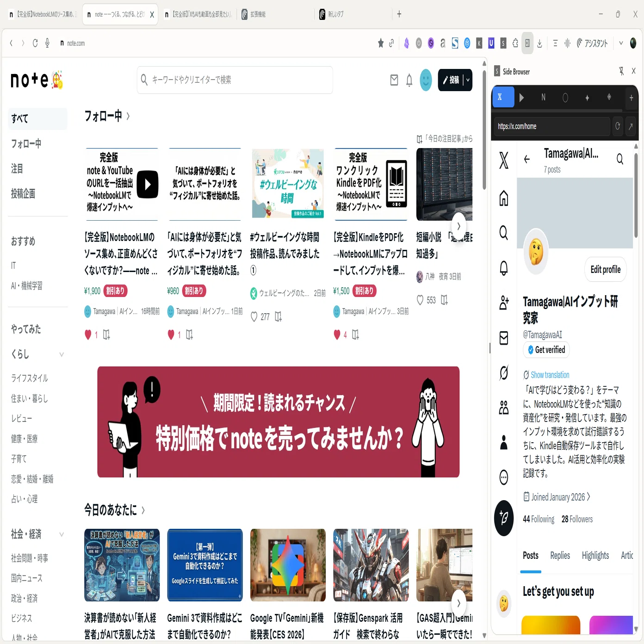The image size is (644, 644).
Task: Open the 今日のあなたに section heading chevron
Action: click(143, 510)
